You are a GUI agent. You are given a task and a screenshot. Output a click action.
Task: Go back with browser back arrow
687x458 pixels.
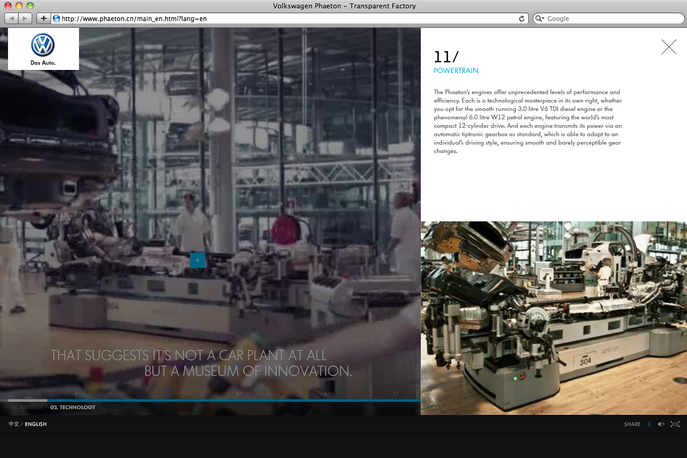(11, 18)
